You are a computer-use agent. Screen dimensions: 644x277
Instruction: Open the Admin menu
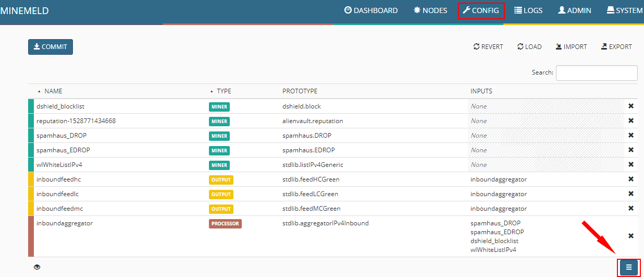pyautogui.click(x=575, y=10)
